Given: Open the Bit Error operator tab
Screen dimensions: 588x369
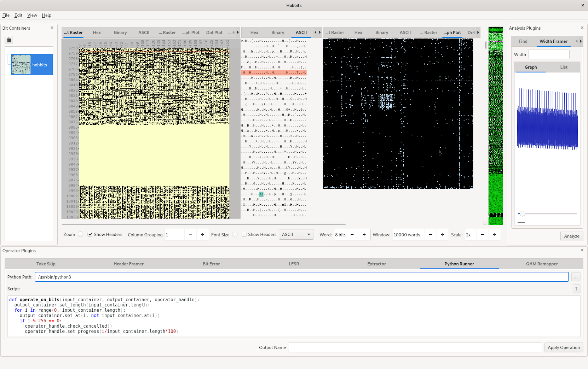Looking at the screenshot, I should [x=211, y=264].
